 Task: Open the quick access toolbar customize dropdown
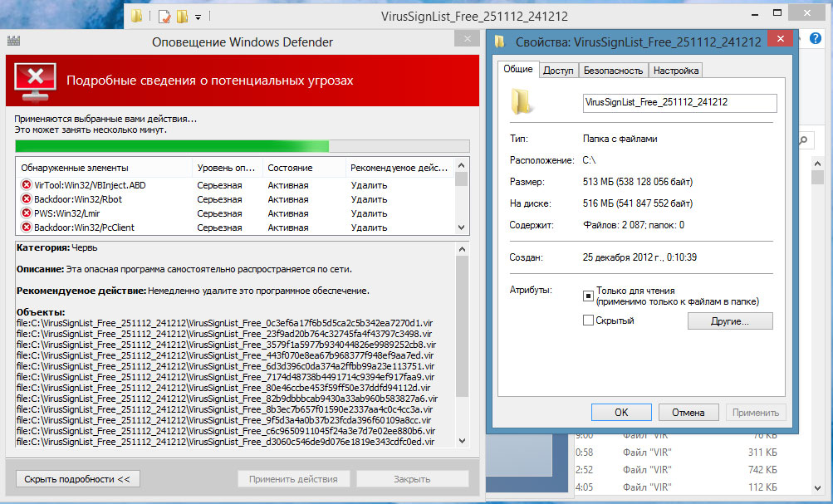198,17
